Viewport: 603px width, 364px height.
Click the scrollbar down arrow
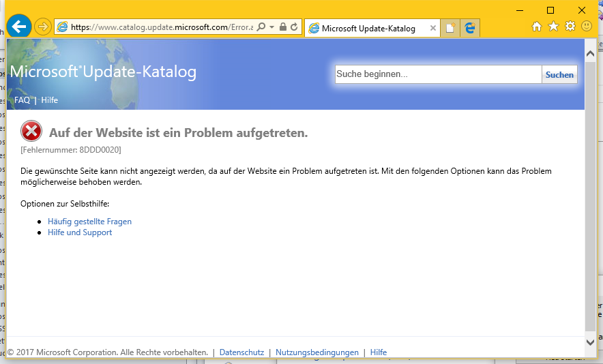pyautogui.click(x=590, y=342)
